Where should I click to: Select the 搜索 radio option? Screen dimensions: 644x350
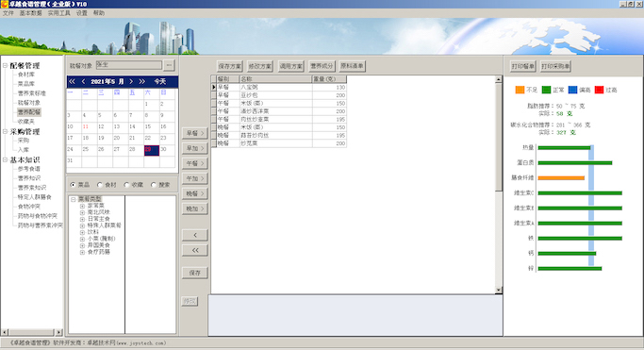[154, 185]
